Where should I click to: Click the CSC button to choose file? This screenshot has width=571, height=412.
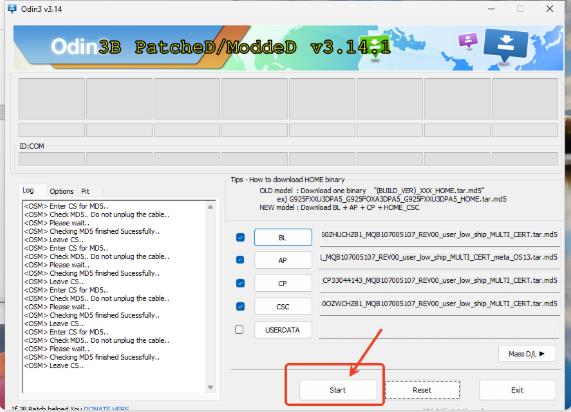click(283, 306)
